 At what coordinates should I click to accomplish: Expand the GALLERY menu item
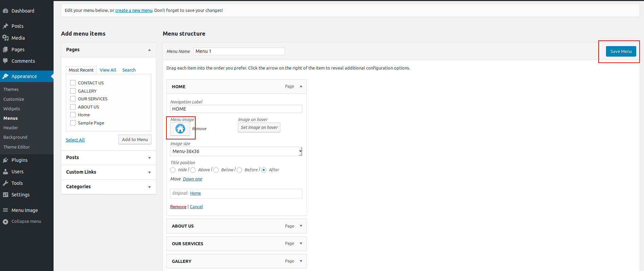[x=301, y=261]
